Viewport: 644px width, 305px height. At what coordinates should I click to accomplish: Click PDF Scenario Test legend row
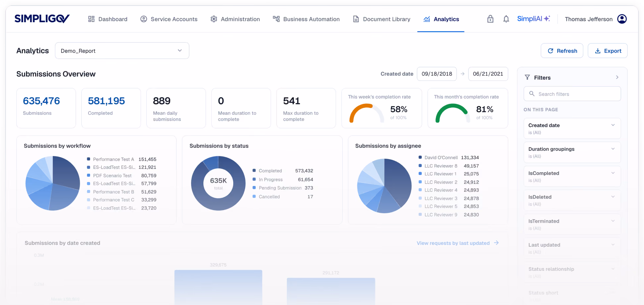(x=122, y=175)
